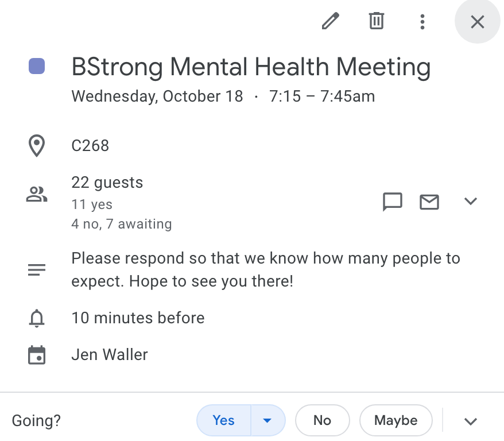Click the pencil edit event icon
Screen dimensions: 504x441
(330, 22)
